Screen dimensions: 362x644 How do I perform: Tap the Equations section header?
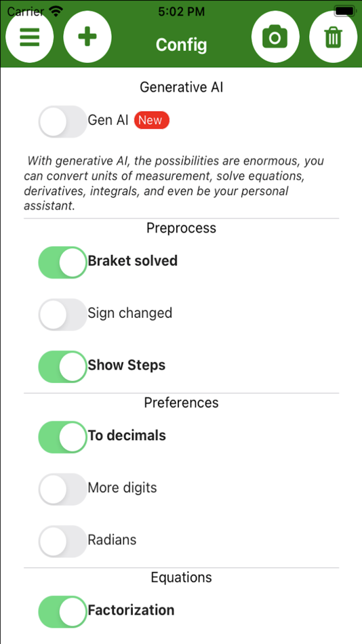pyautogui.click(x=181, y=578)
